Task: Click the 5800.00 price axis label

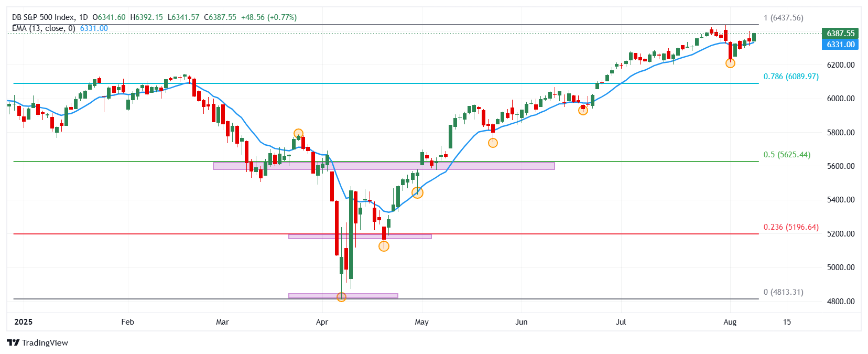Action: pyautogui.click(x=841, y=133)
